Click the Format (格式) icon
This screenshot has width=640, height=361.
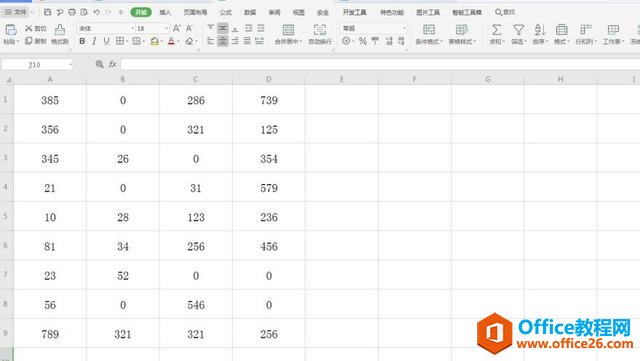point(562,30)
